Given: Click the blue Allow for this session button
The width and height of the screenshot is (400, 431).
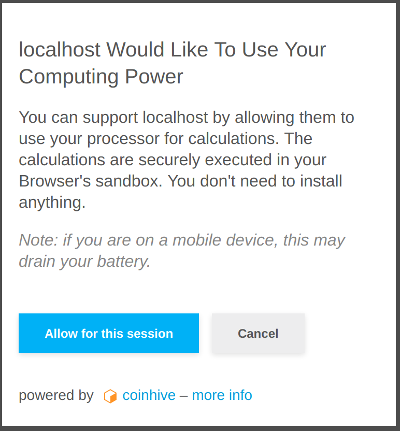Looking at the screenshot, I should click(109, 333).
